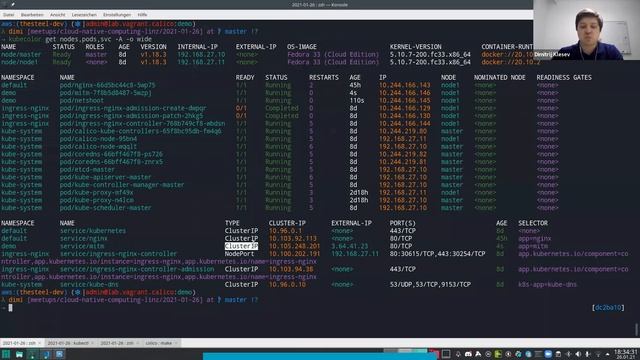Click service/mitm in the services list

tap(82, 246)
